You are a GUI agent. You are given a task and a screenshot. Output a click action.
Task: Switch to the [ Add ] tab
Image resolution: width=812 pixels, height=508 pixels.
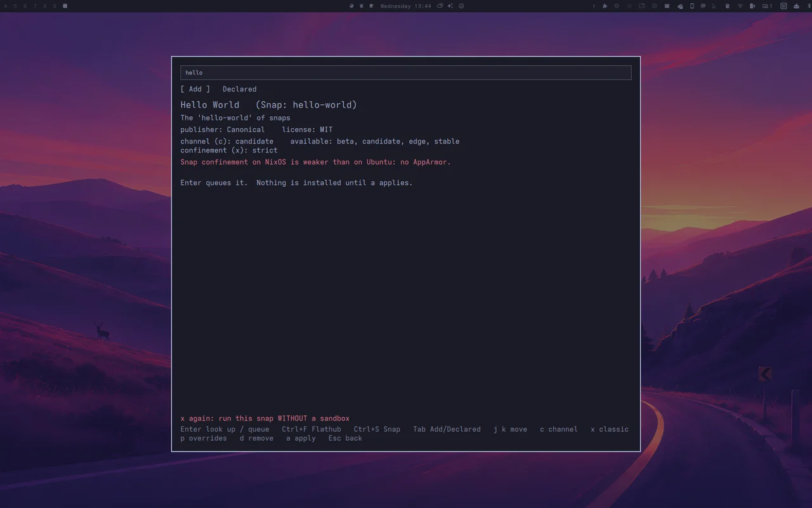coord(195,89)
